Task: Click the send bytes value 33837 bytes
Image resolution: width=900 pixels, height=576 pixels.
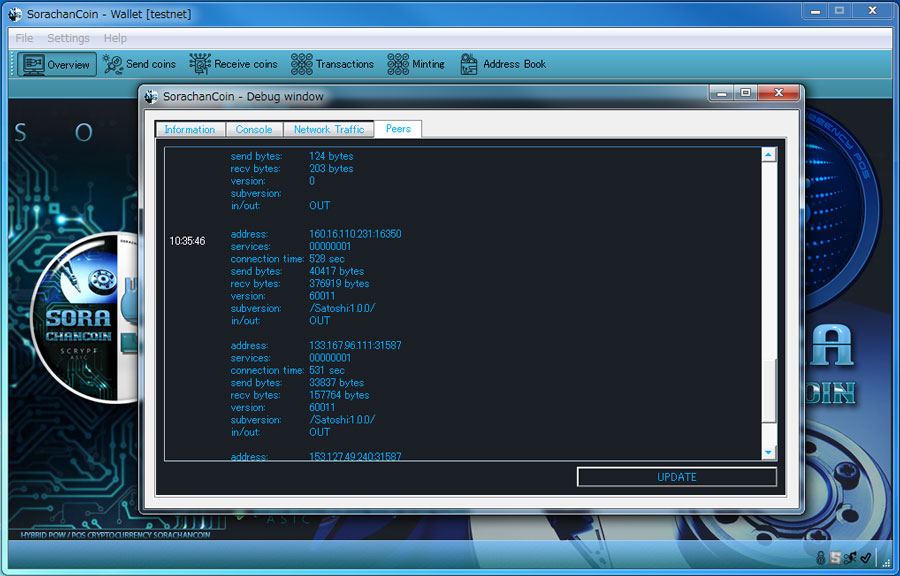Action: tap(336, 383)
